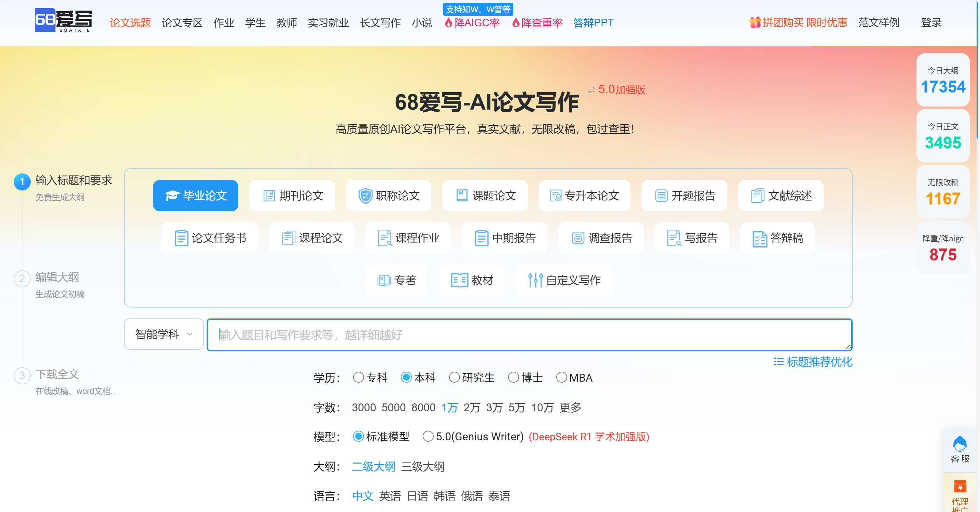Set word count to 1万
The height and width of the screenshot is (512, 980).
point(449,408)
